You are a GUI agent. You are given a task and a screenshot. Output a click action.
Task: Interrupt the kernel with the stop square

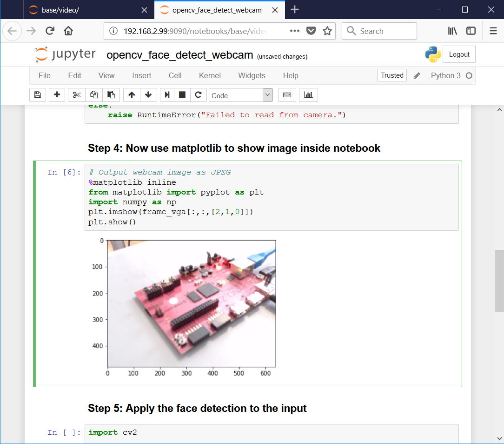click(x=182, y=95)
